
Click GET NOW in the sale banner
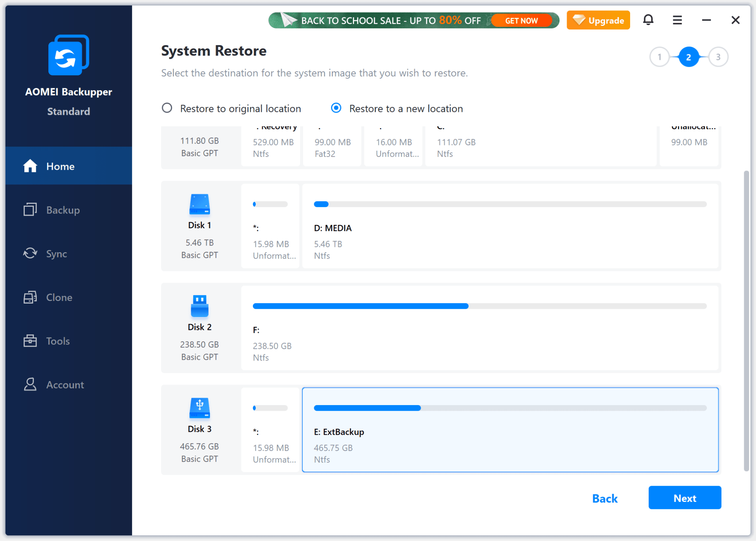(x=522, y=21)
